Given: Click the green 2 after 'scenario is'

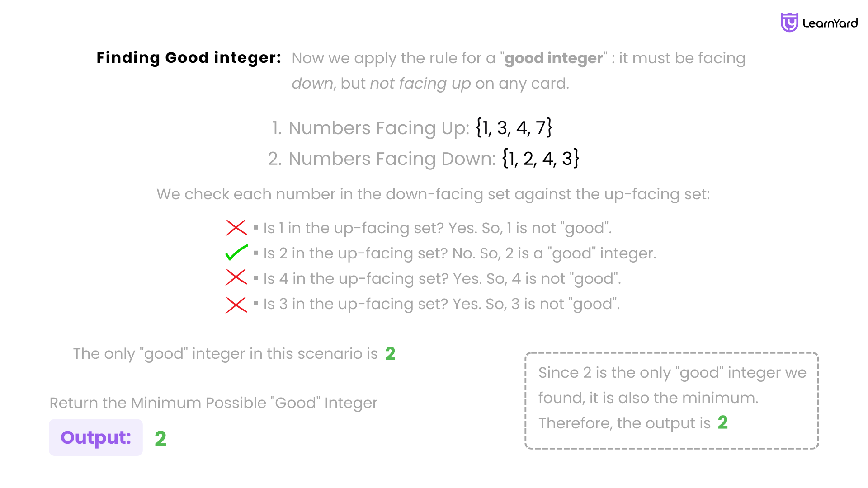Looking at the screenshot, I should (390, 354).
